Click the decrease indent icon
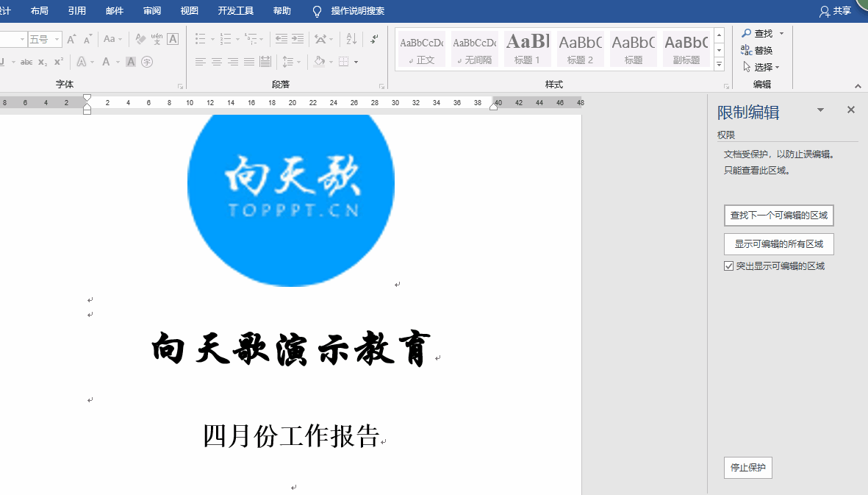This screenshot has height=495, width=868. [x=281, y=39]
